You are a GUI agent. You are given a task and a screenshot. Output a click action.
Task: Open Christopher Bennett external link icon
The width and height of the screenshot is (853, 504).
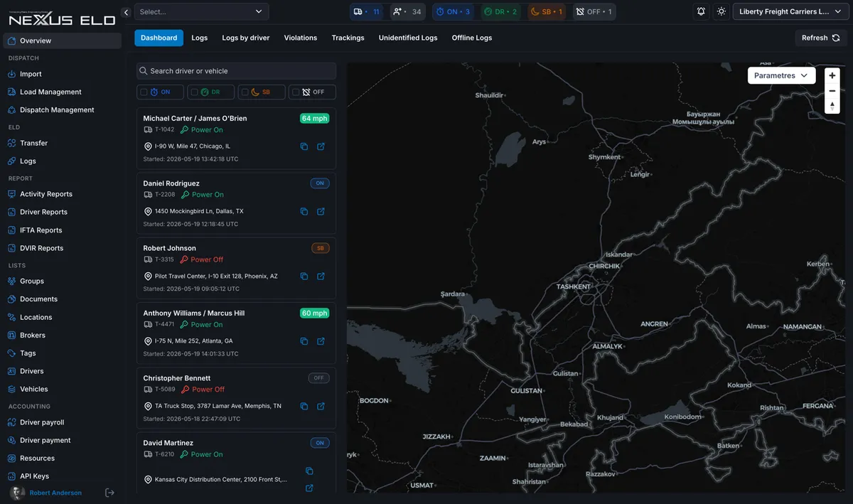[321, 406]
